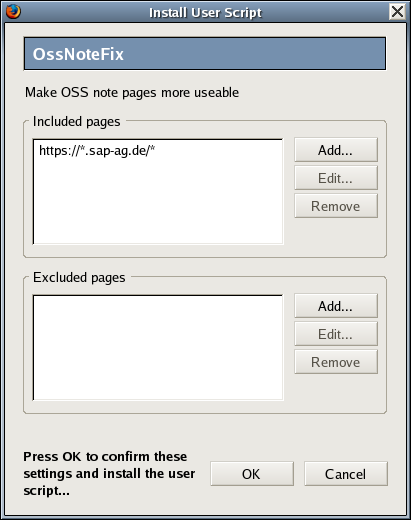This screenshot has width=411, height=520.
Task: Click the 'Press OK to confirm' instruction text
Action: (x=109, y=473)
